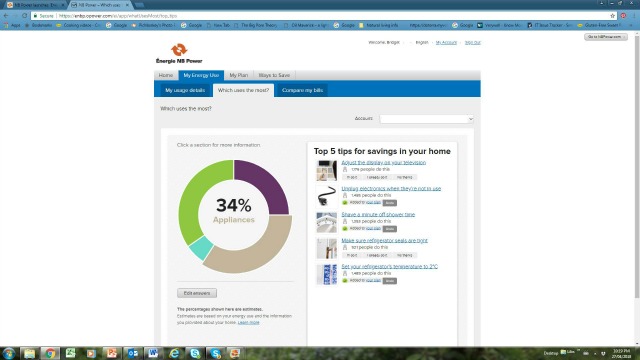Viewport: 640px width, 360px height.
Task: Switch to My usage details tab
Action: pos(185,90)
